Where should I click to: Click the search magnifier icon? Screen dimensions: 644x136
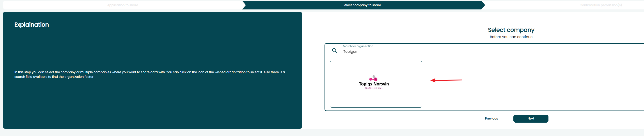tap(334, 51)
